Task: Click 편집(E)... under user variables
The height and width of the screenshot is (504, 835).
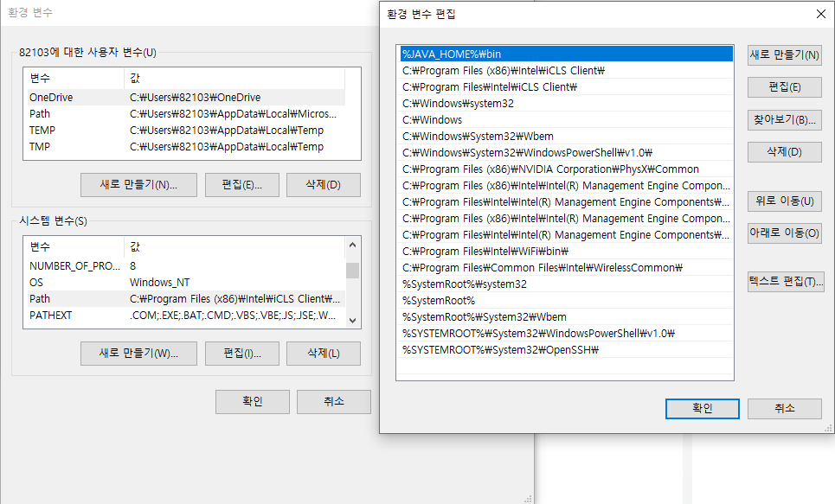Action: [241, 185]
